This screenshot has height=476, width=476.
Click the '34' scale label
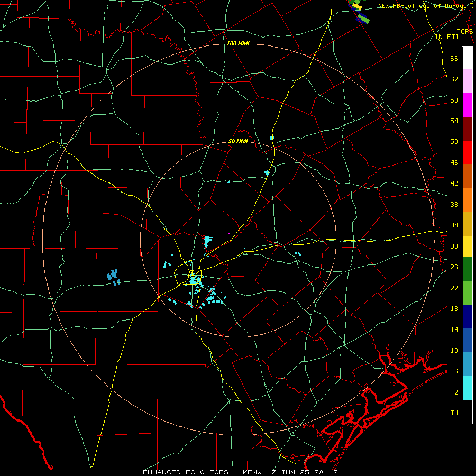[454, 225]
